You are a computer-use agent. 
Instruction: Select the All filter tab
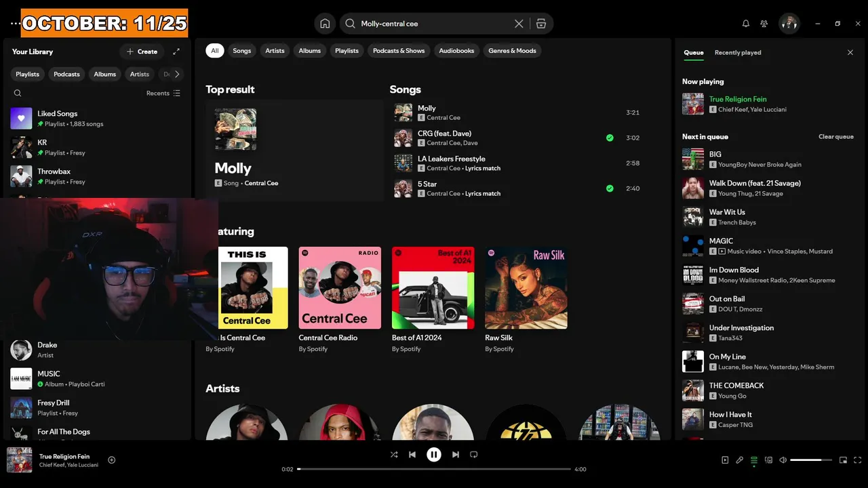tap(215, 51)
